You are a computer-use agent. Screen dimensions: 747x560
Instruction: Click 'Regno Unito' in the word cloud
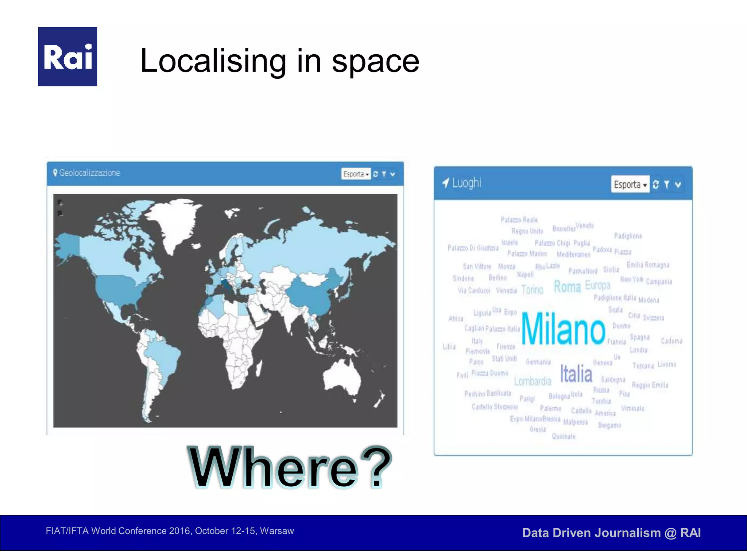point(527,231)
